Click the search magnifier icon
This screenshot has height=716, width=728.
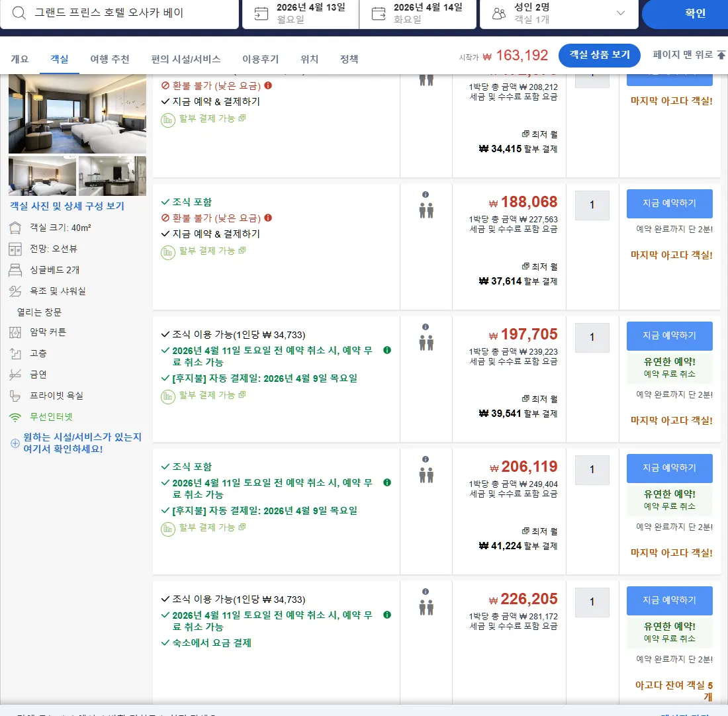click(19, 13)
